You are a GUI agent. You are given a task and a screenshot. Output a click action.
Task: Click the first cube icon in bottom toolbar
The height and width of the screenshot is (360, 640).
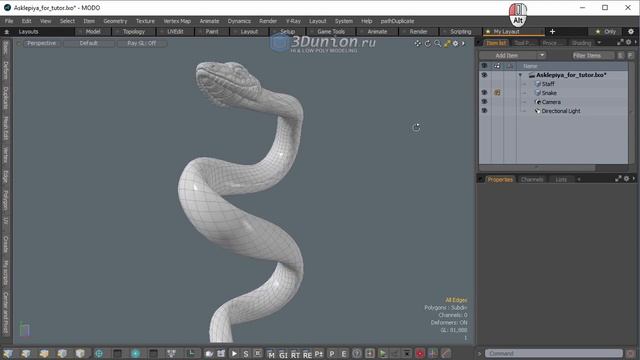8,353
